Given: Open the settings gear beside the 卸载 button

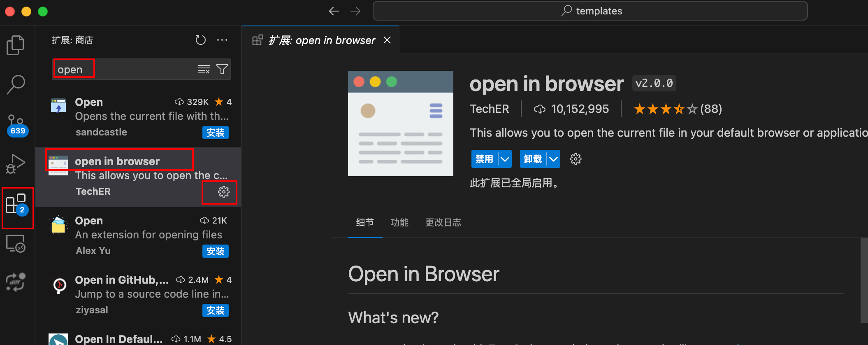Looking at the screenshot, I should (x=576, y=159).
